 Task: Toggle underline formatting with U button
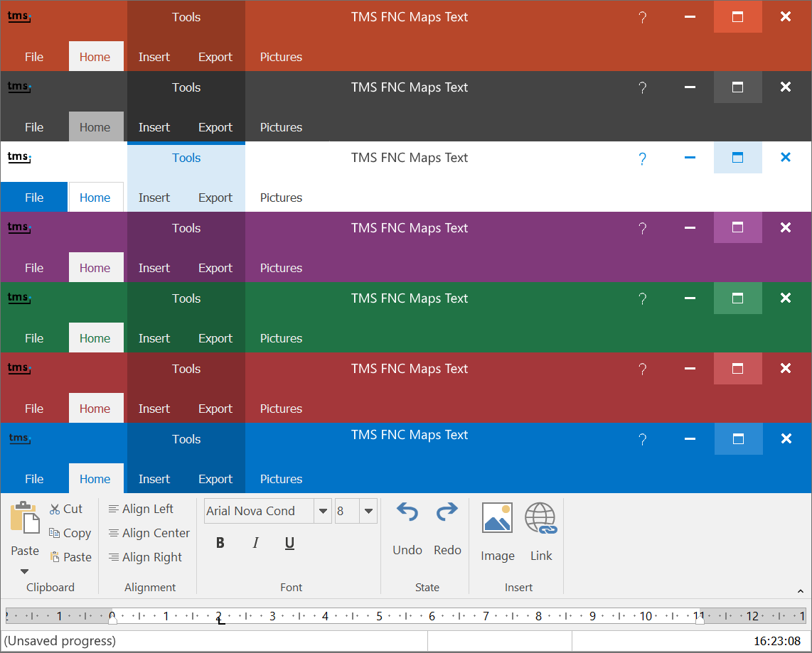tap(289, 544)
